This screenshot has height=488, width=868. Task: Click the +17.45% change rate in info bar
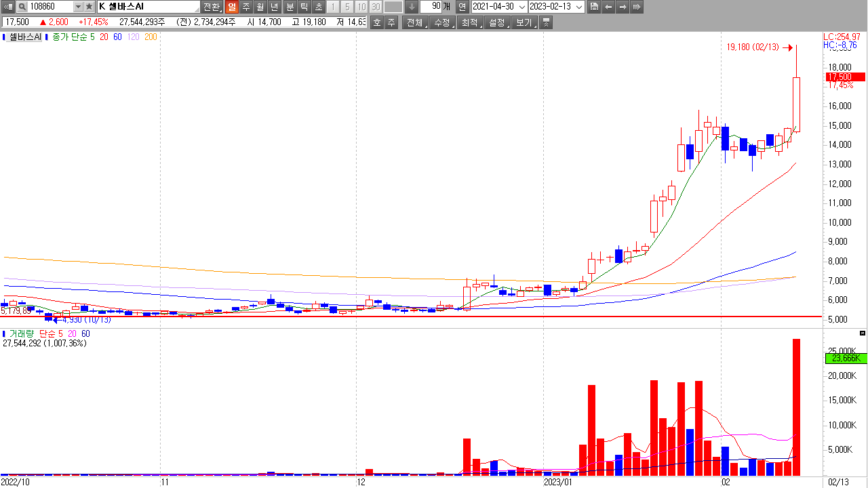93,22
